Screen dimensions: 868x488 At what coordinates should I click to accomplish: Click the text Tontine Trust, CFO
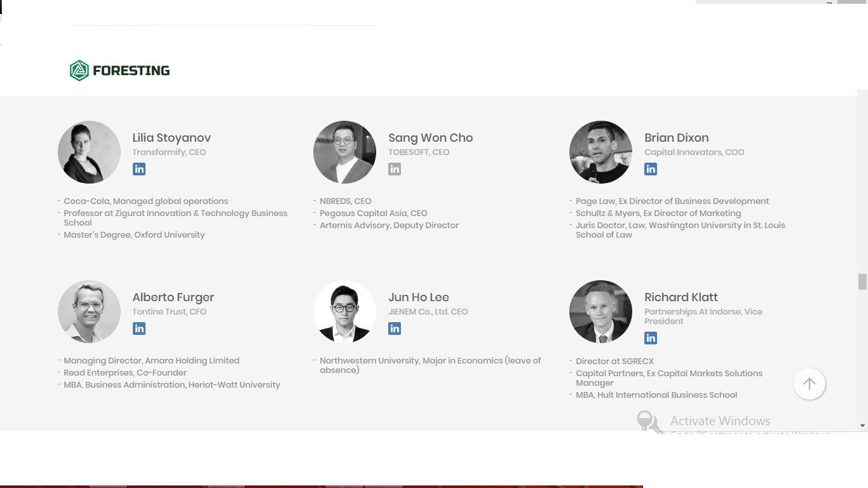tap(169, 312)
